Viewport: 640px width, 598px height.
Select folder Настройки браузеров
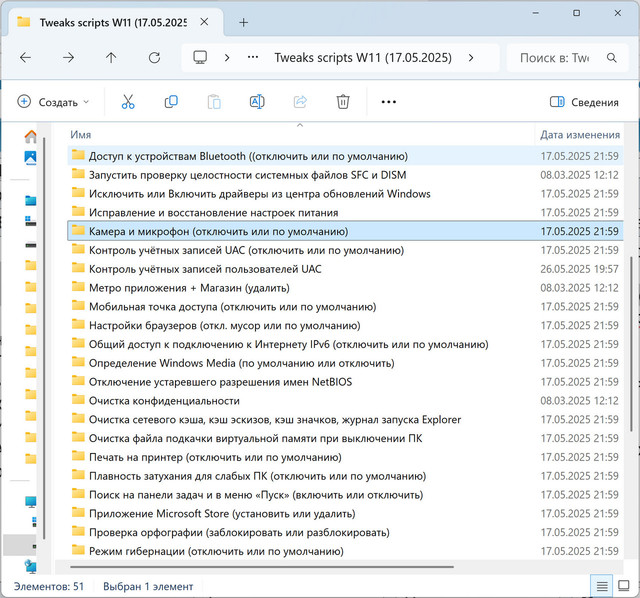pyautogui.click(x=345, y=325)
